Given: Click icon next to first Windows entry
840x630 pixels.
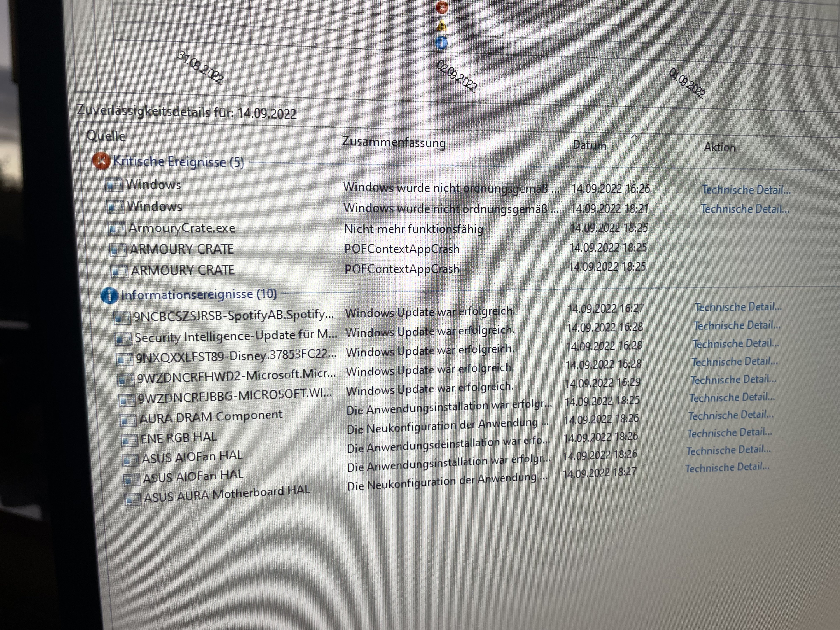Looking at the screenshot, I should click(x=114, y=185).
